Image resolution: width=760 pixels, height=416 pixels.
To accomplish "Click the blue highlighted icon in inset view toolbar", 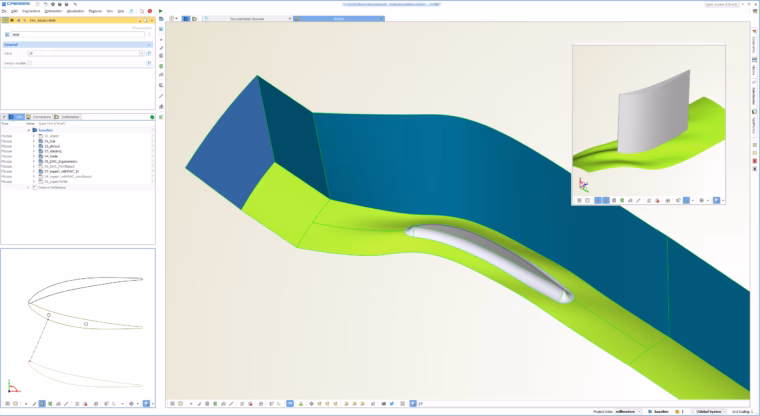I will point(716,200).
